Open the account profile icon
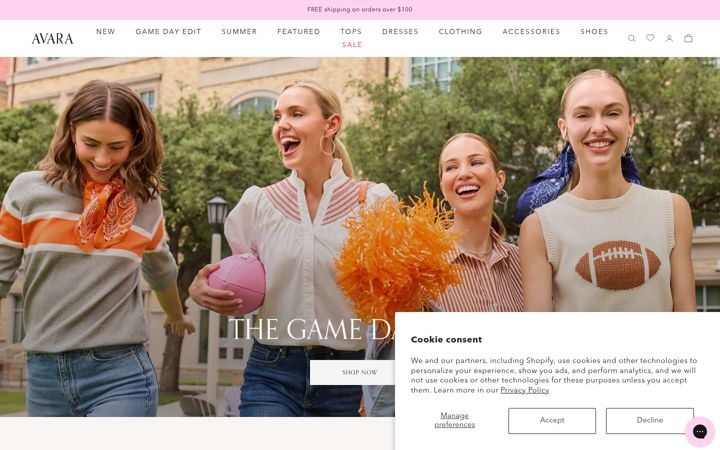 click(x=669, y=39)
